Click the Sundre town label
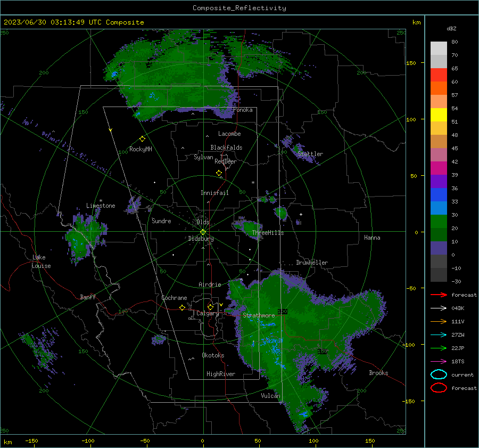 (161, 221)
